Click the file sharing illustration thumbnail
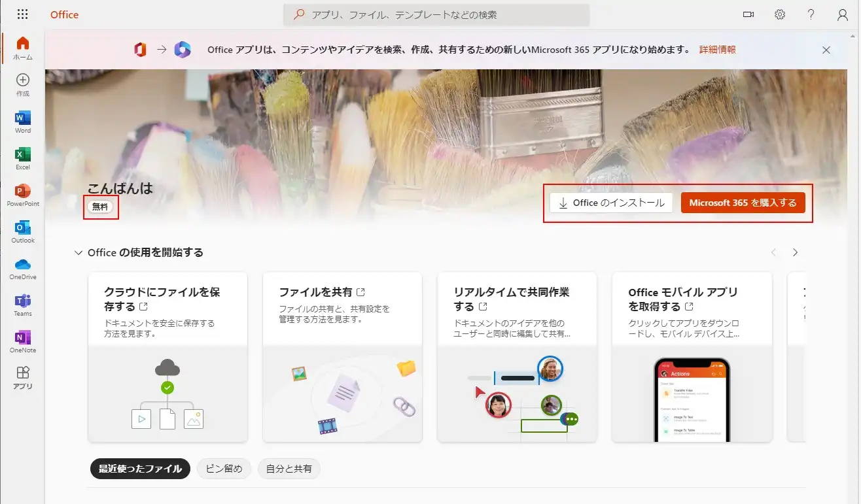 343,394
